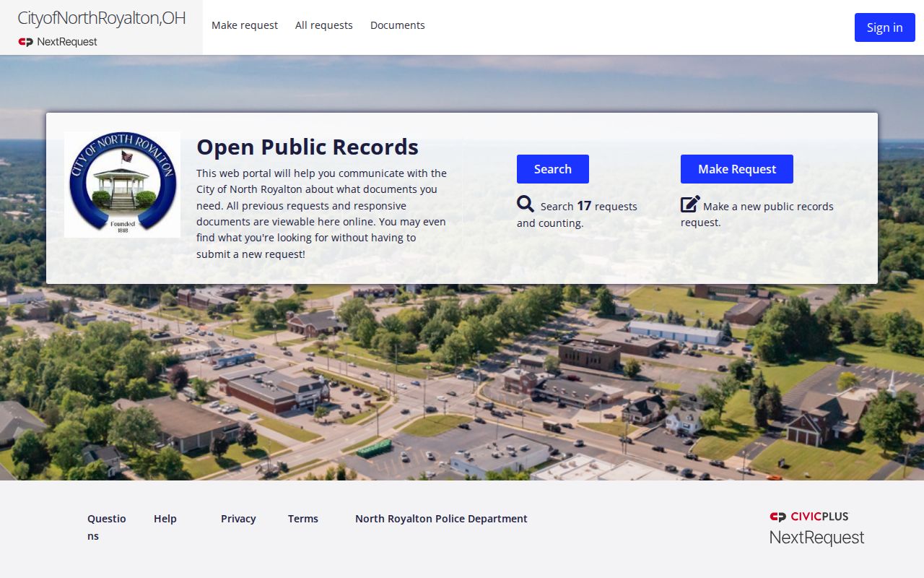
Task: Open the Documents menu item
Action: 398,25
